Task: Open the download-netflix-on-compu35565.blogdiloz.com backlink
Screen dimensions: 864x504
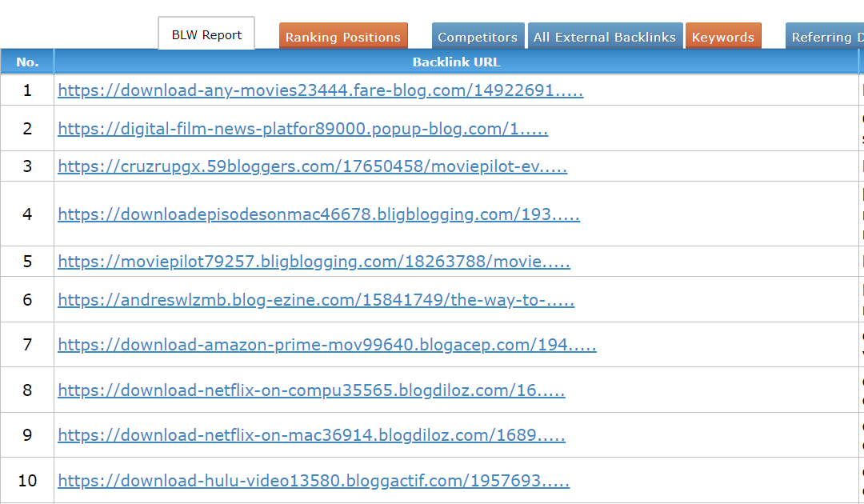Action: 311,390
